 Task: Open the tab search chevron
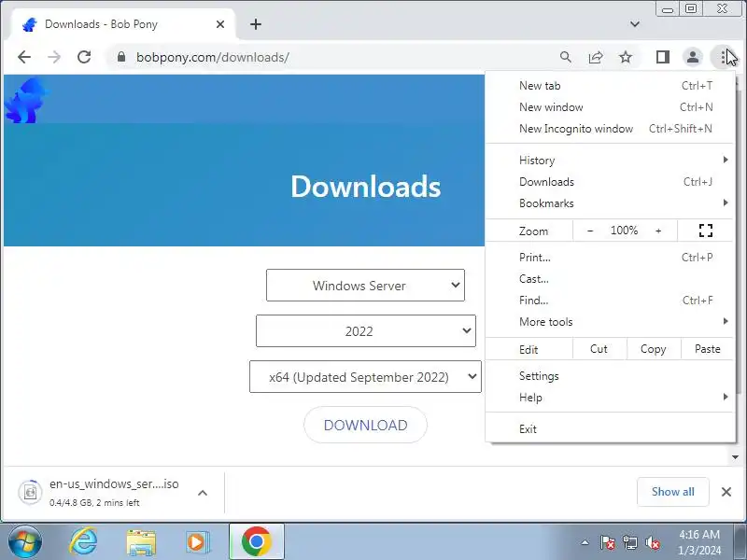(635, 24)
